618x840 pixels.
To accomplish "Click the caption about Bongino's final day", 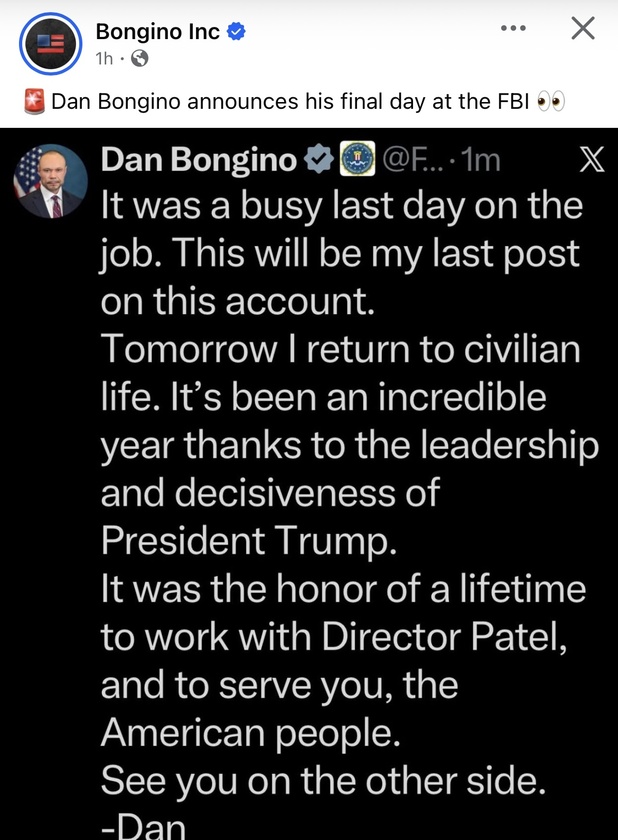I will [x=290, y=102].
